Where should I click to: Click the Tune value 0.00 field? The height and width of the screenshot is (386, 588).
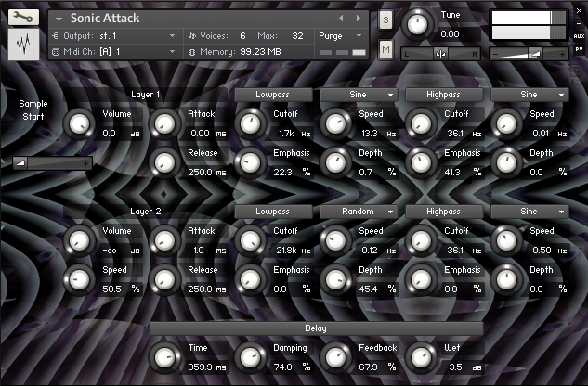click(x=450, y=34)
